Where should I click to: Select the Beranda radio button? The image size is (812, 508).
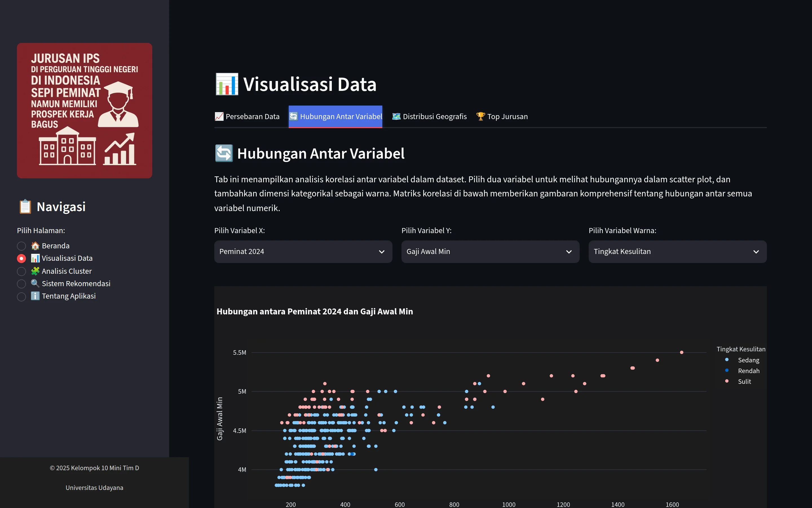point(21,246)
